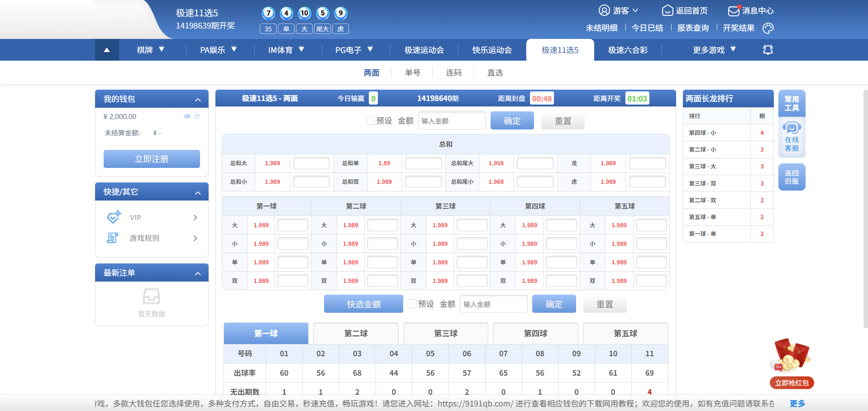
Task: Click the 输入金额 amount input field
Action: [451, 120]
